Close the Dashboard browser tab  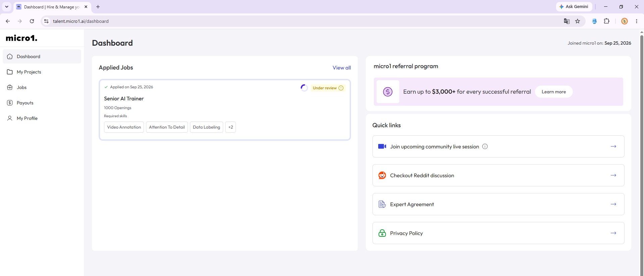coord(86,7)
